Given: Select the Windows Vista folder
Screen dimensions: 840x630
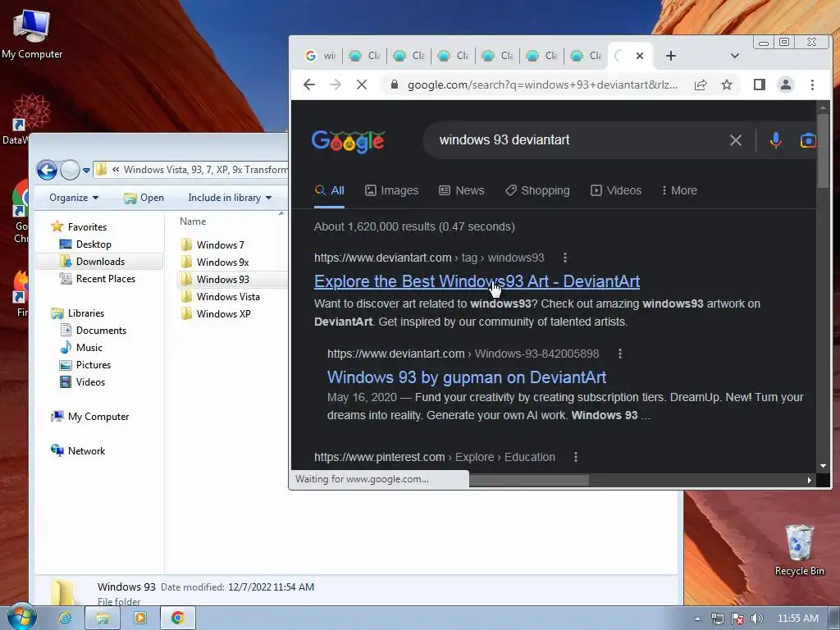Looking at the screenshot, I should pyautogui.click(x=228, y=297).
